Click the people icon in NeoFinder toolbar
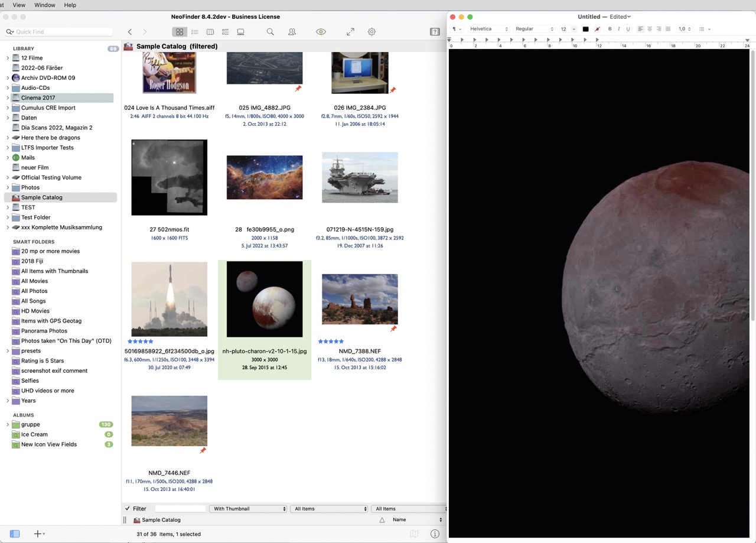This screenshot has width=756, height=543. [292, 32]
